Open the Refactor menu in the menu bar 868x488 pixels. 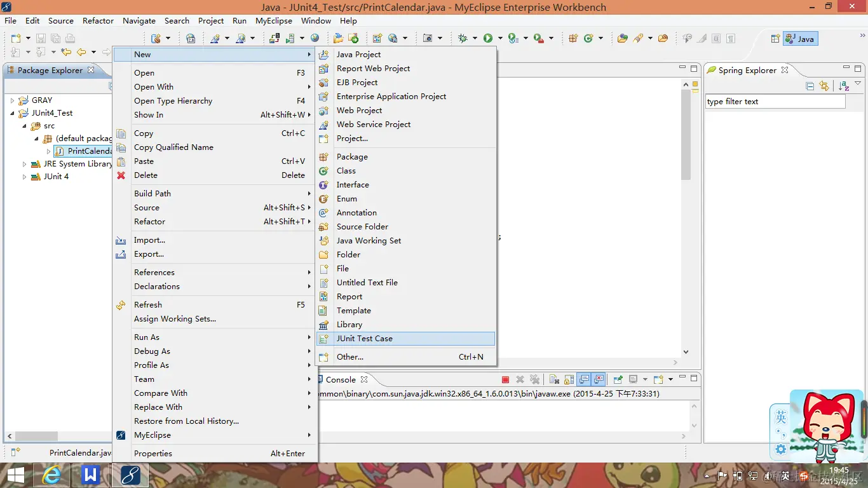click(98, 20)
